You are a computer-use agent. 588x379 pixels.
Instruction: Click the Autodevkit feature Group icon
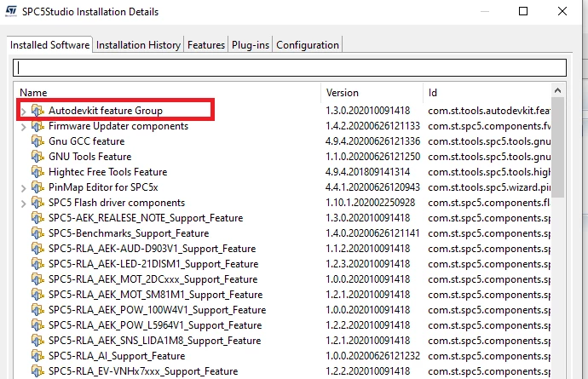[37, 111]
